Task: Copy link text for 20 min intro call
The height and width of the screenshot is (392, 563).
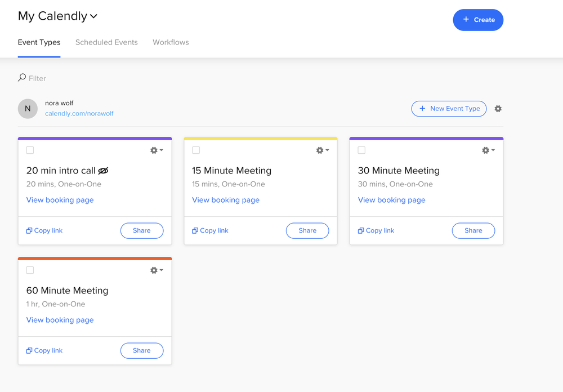Action: pos(48,231)
